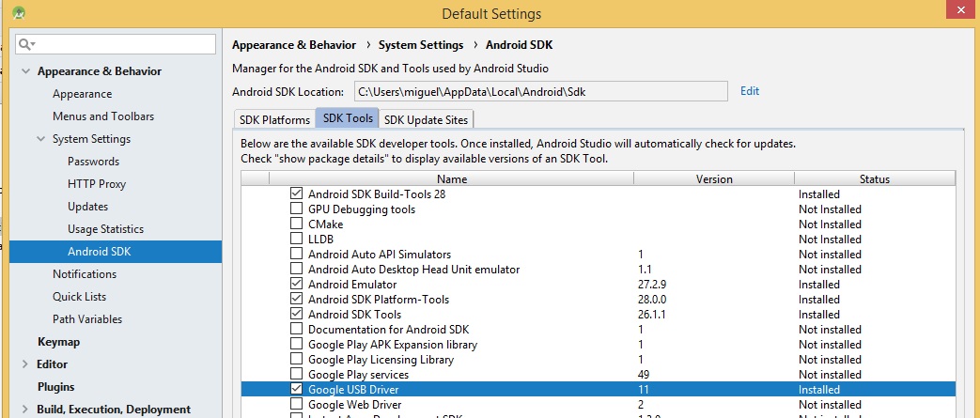Open the SDK Update Sites tab
The image size is (980, 418).
426,119
